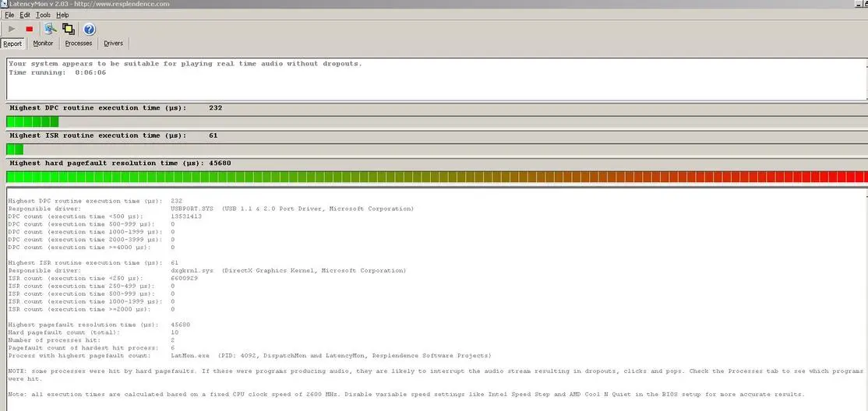Click 'DPC count (execution time >=4000 µs)' row

(91, 248)
